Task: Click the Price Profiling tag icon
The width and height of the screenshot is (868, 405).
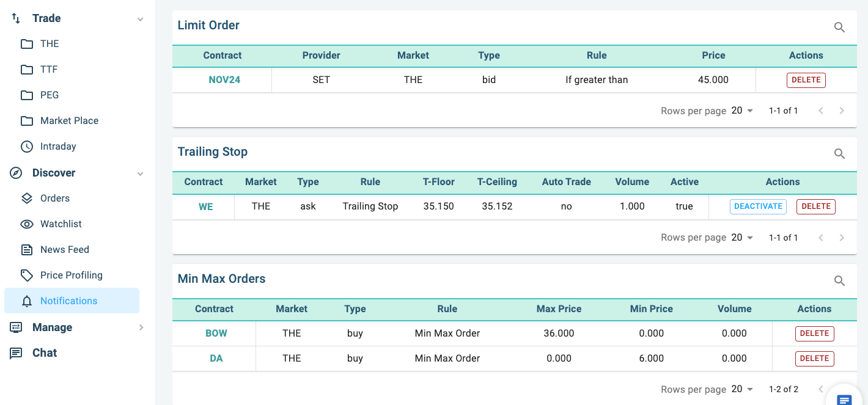Action: (x=27, y=275)
